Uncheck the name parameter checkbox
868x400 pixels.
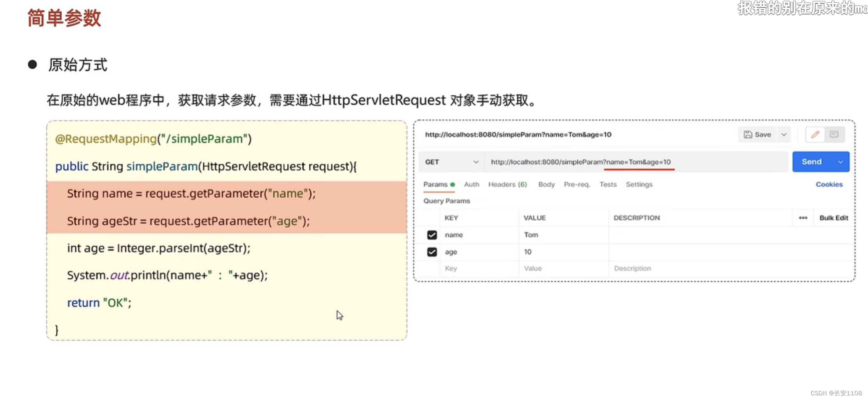[432, 235]
